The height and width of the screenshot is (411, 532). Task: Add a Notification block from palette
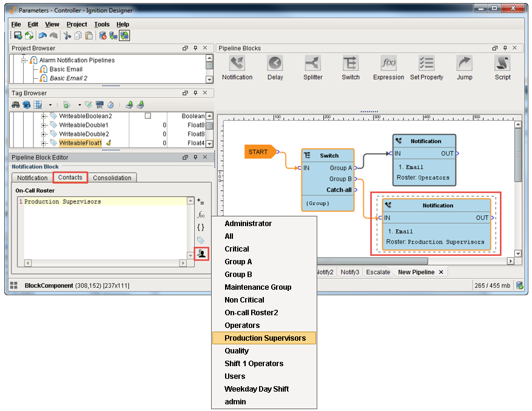point(237,68)
